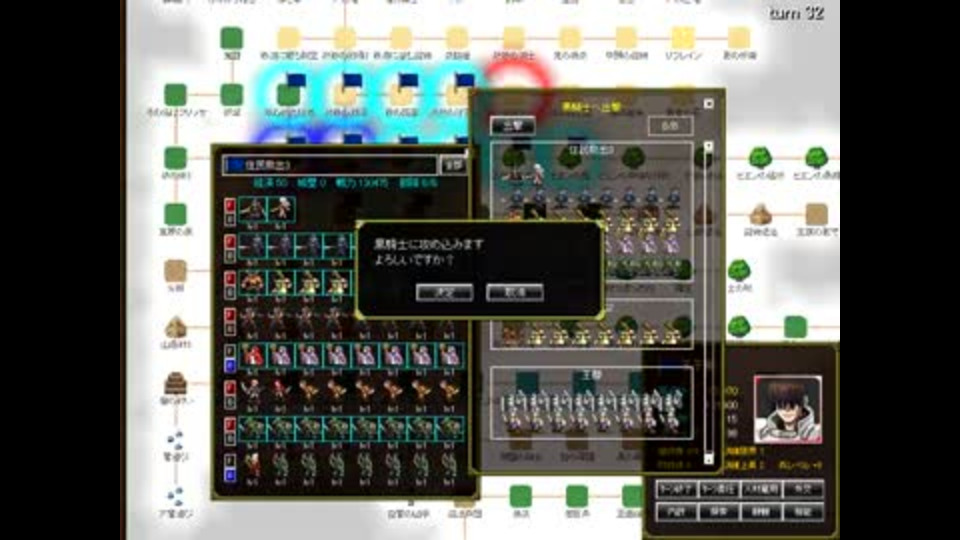
Task: Select the rock mountain node on the right side
Action: [760, 215]
